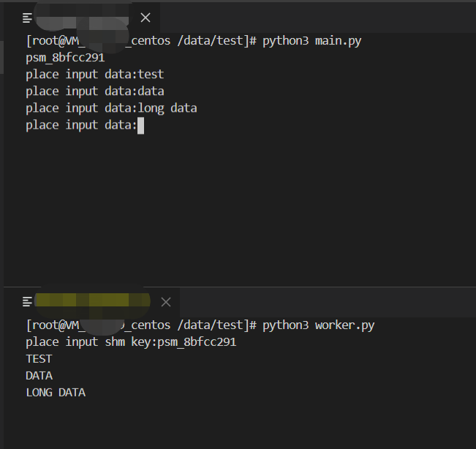Click the lines icon on the top tab

[x=27, y=18]
